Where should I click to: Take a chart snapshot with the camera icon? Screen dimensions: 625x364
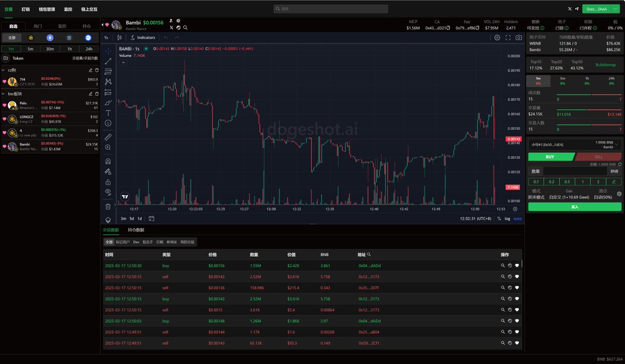click(x=519, y=37)
